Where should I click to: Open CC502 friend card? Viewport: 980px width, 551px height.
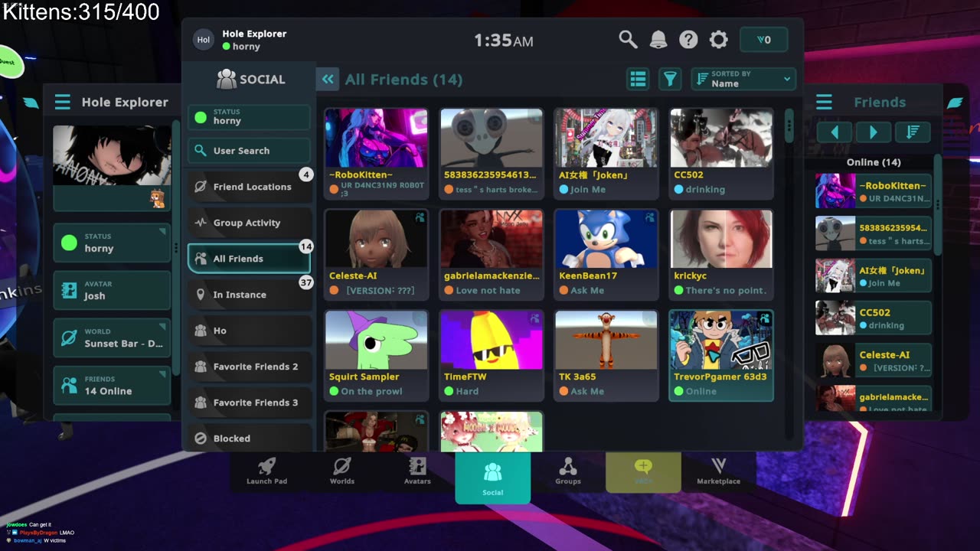pos(721,153)
